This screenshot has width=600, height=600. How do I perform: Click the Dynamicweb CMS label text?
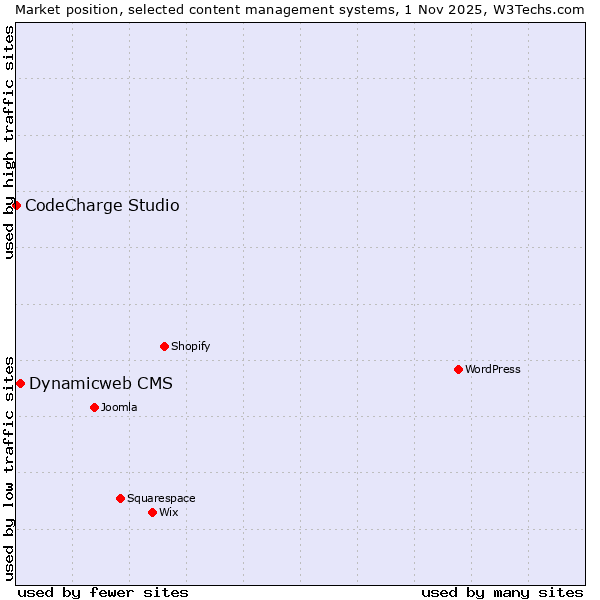(x=101, y=384)
